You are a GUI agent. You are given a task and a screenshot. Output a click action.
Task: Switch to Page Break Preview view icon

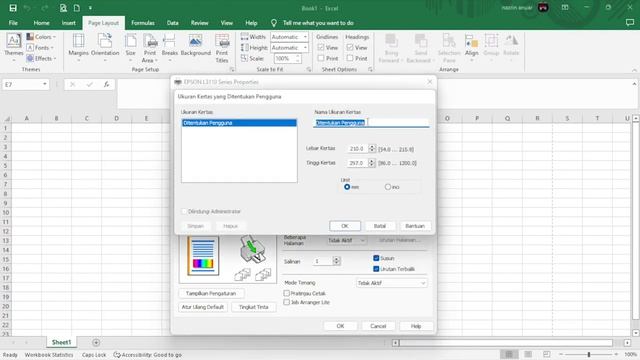[x=547, y=354]
